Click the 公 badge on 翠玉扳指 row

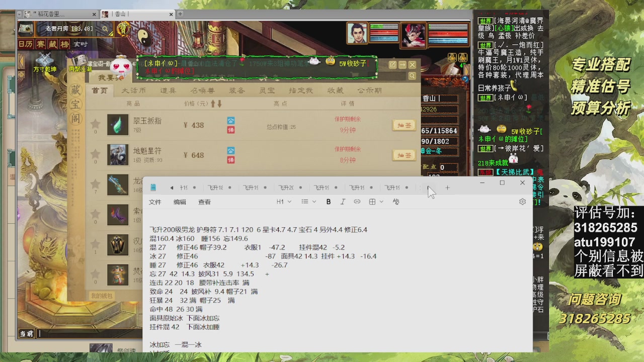click(231, 121)
